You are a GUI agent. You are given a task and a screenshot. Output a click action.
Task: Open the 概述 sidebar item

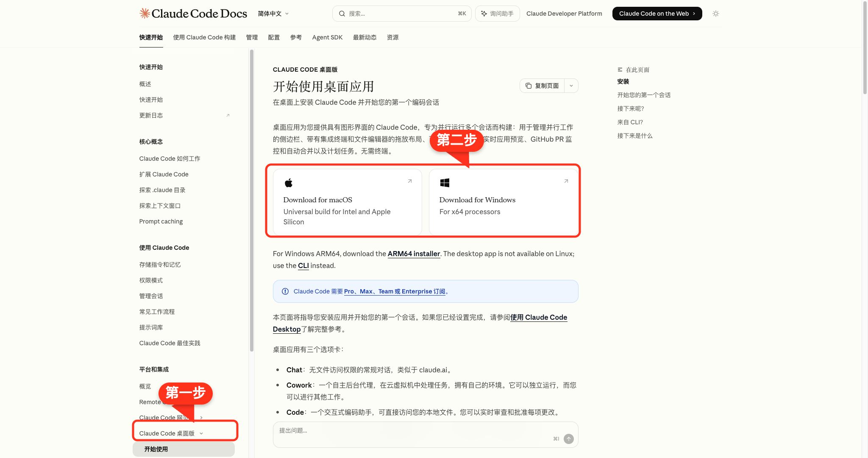point(145,84)
